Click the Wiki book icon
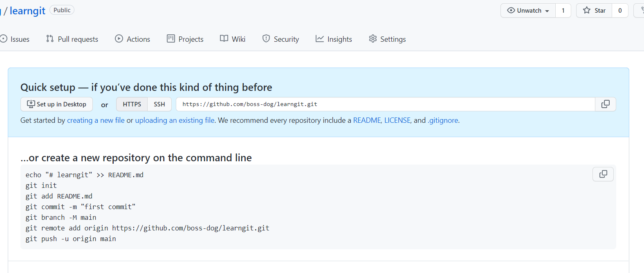Image resolution: width=644 pixels, height=273 pixels. 224,38
